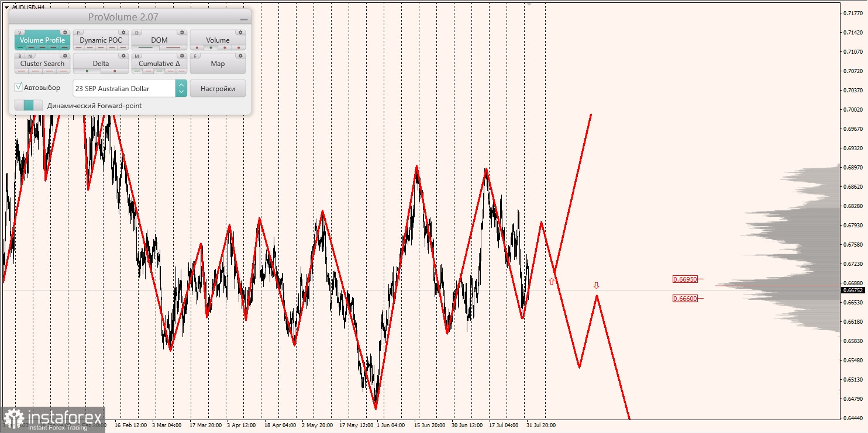Open Volume Profile gear settings
Image resolution: width=868 pixels, height=433 pixels.
(65, 33)
